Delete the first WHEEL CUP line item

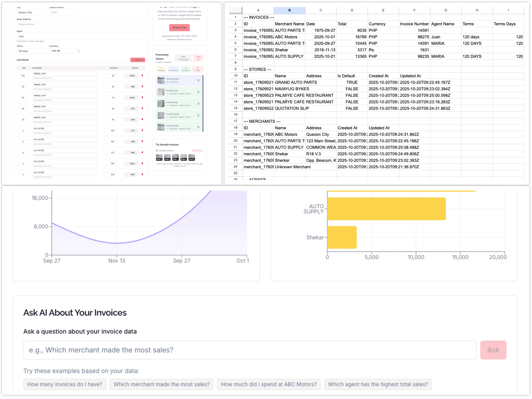click(142, 76)
